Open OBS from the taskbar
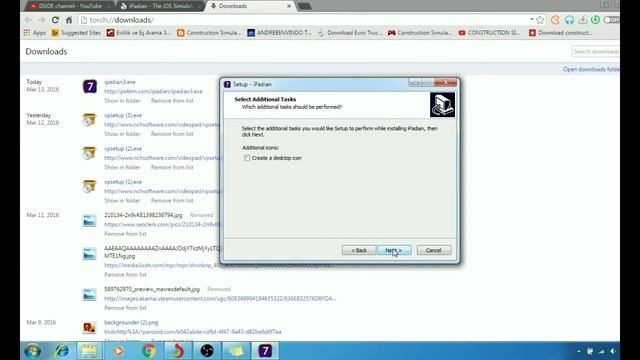Image resolution: width=640 pixels, height=360 pixels. [x=207, y=351]
